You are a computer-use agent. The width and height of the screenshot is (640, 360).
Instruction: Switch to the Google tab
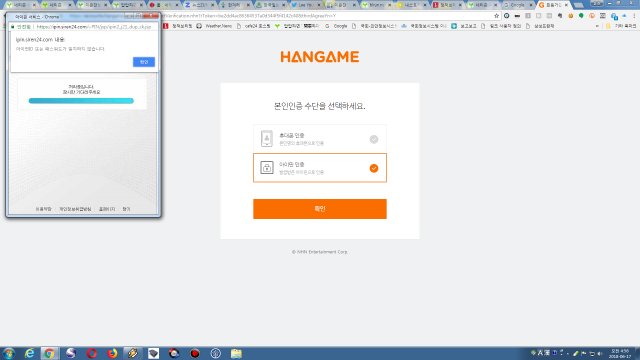517,5
